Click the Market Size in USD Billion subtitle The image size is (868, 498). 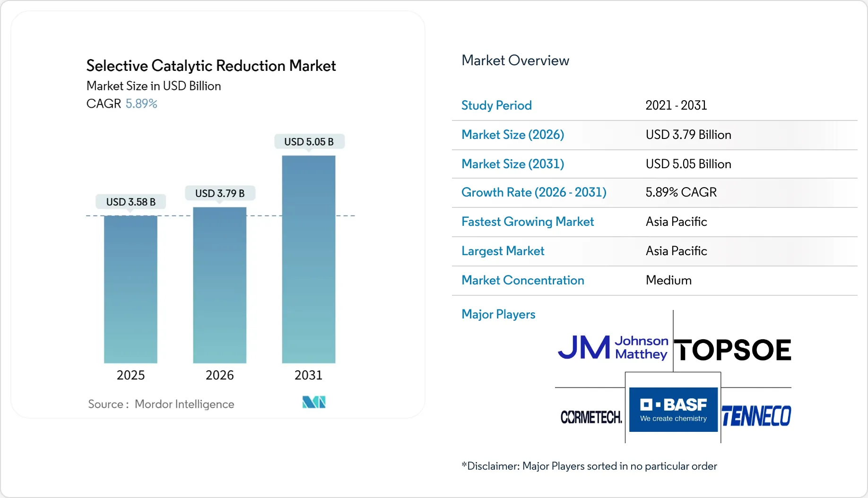pos(154,86)
